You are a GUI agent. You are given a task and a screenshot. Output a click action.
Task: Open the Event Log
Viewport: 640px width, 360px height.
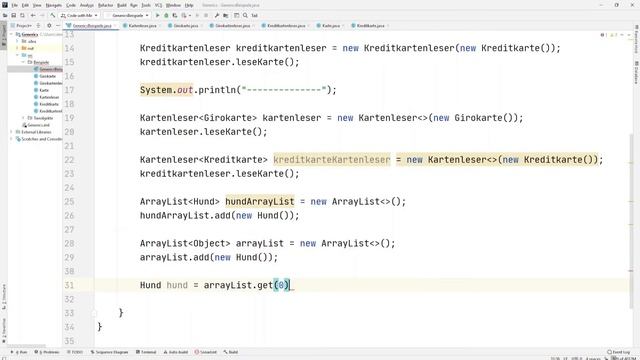(x=618, y=352)
